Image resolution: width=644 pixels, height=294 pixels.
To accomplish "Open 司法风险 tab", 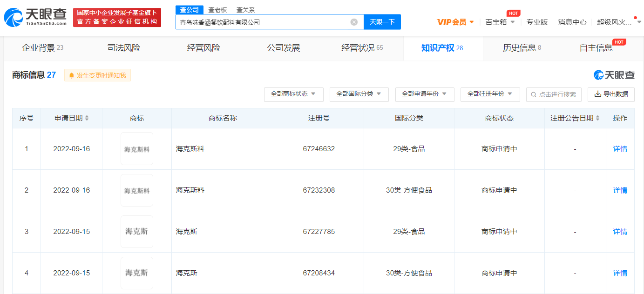I will (123, 48).
